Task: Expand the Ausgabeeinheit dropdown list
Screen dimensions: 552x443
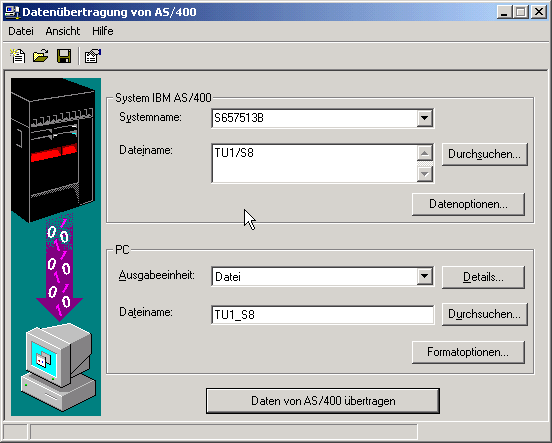Action: pos(425,276)
